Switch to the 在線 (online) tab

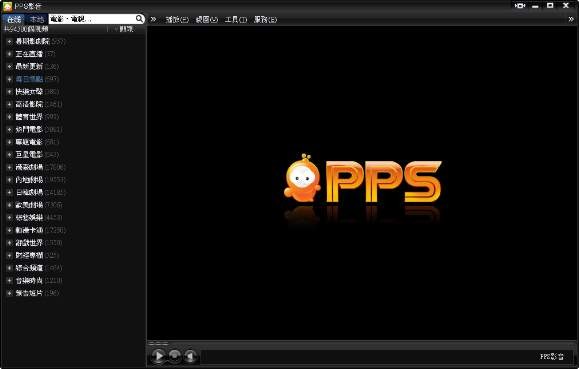[14, 19]
